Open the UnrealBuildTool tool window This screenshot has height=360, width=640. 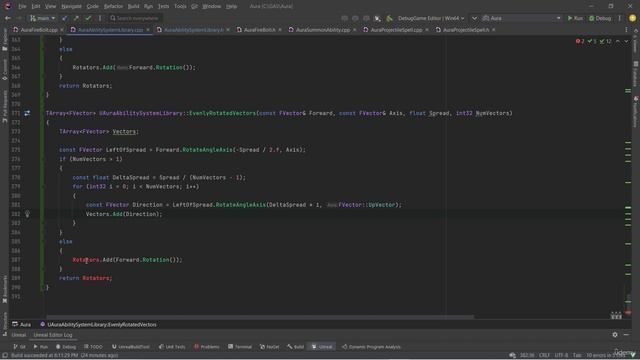click(x=131, y=347)
